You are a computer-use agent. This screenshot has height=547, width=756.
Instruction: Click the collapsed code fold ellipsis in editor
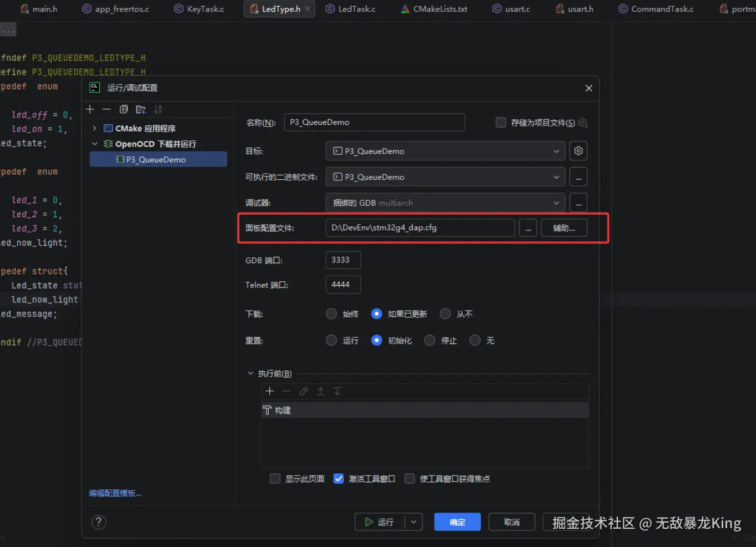coord(8,30)
